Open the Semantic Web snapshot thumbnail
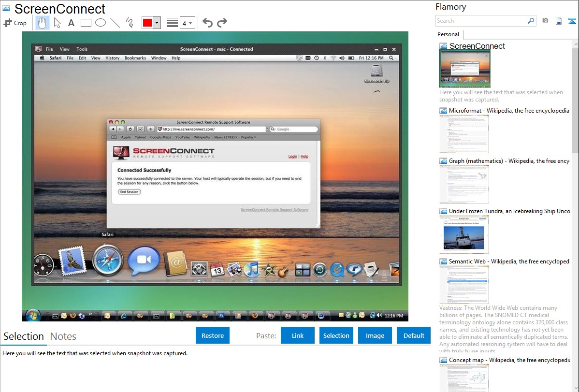Screen dimensions: 579x392 click(464, 285)
